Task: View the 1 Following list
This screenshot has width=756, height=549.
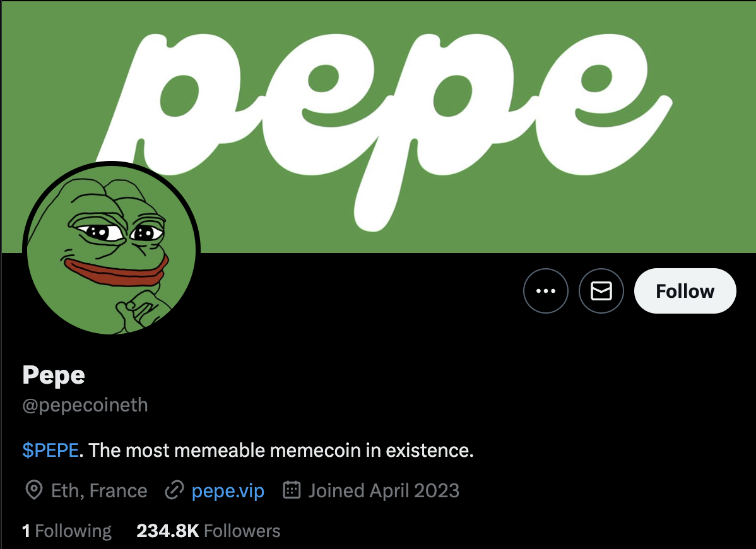Action: pyautogui.click(x=66, y=531)
